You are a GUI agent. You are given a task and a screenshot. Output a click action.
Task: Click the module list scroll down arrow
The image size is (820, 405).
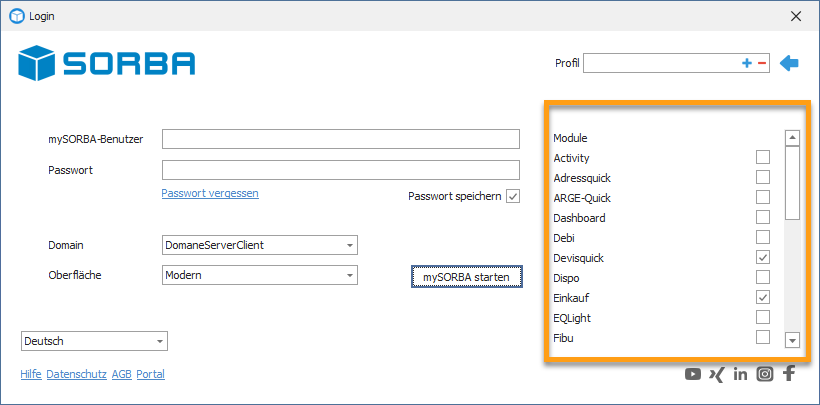click(x=793, y=341)
